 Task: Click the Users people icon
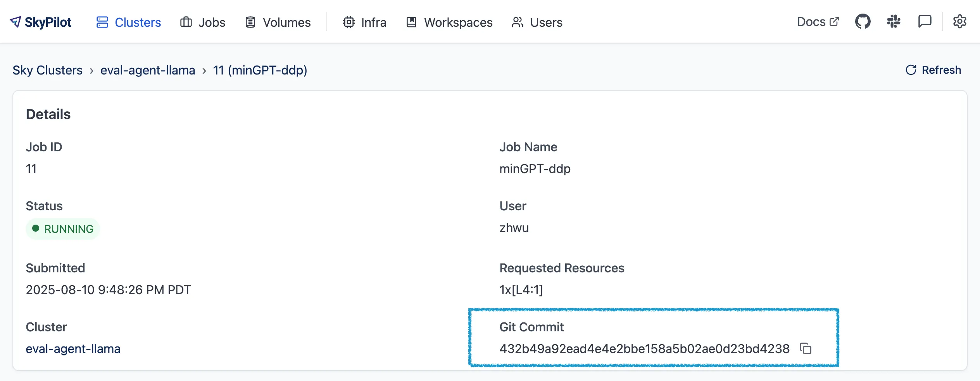click(517, 22)
